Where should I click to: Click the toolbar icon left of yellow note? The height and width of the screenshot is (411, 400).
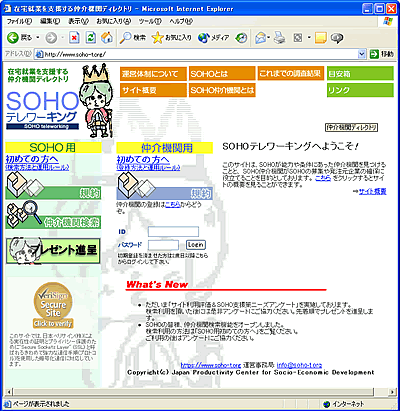298,38
